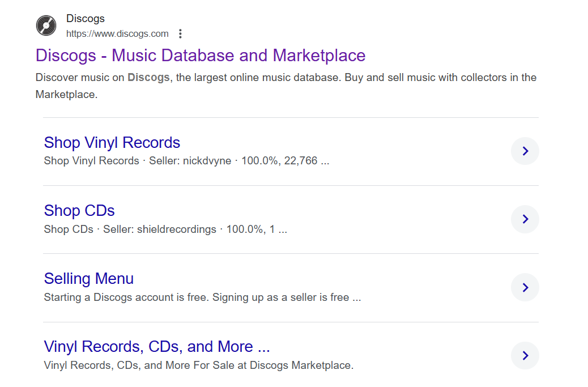Click the arrow icon beside Selling Menu
588x387 pixels.
click(525, 288)
